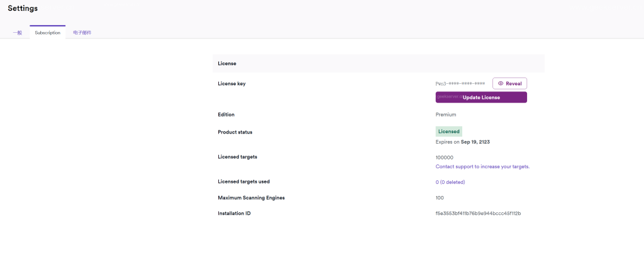
Task: Click the eye icon in the Reveal button
Action: point(501,83)
